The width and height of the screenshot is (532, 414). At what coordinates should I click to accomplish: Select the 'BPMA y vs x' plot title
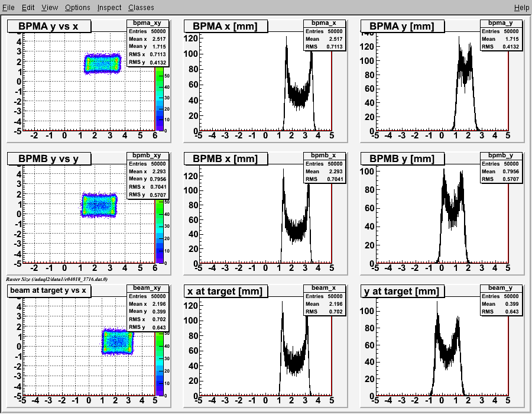(49, 26)
